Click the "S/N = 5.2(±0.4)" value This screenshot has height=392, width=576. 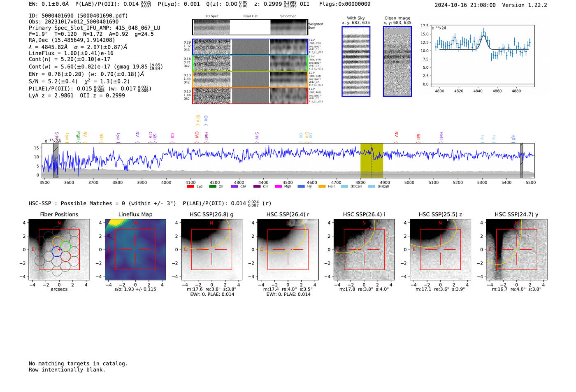53,81
